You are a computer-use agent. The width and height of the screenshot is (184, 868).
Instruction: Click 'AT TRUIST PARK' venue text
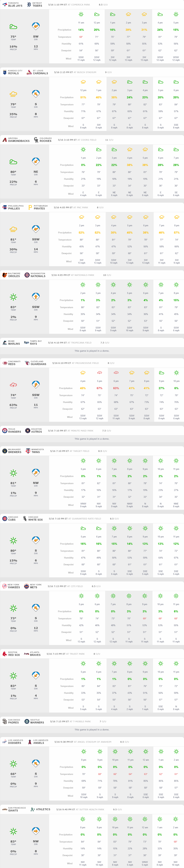tap(76, 654)
